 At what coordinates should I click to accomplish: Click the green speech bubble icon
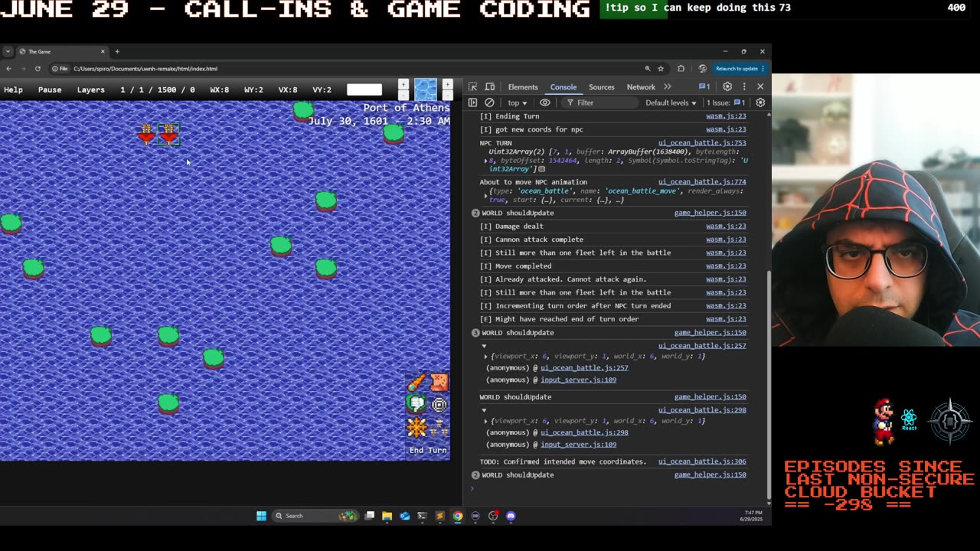click(x=416, y=404)
